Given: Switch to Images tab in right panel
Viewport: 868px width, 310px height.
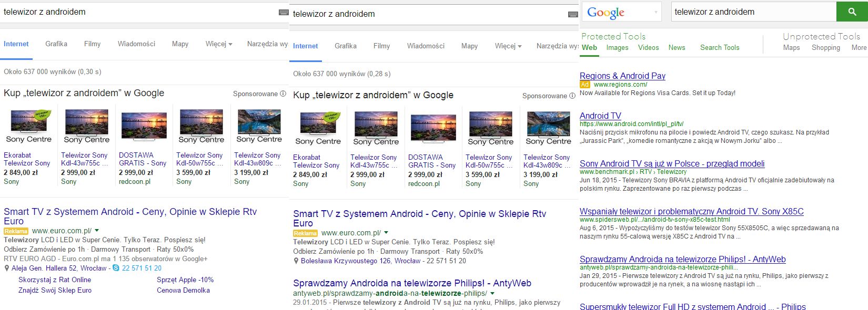Looking at the screenshot, I should tap(617, 47).
